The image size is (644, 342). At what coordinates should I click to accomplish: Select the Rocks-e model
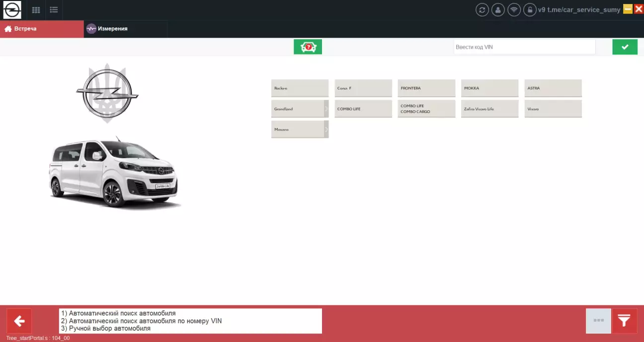point(300,88)
